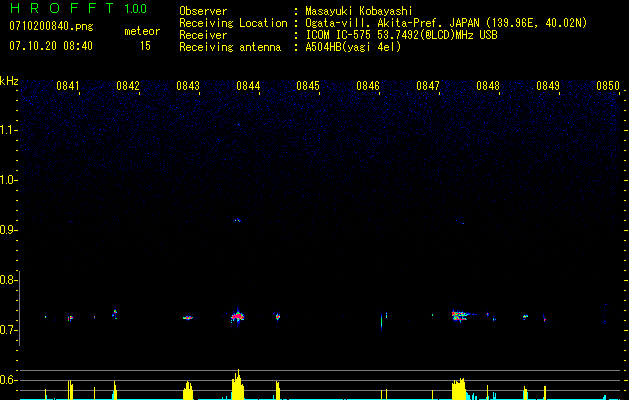The image size is (629, 400).
Task: Click the meteor count value 15
Action: (x=145, y=46)
